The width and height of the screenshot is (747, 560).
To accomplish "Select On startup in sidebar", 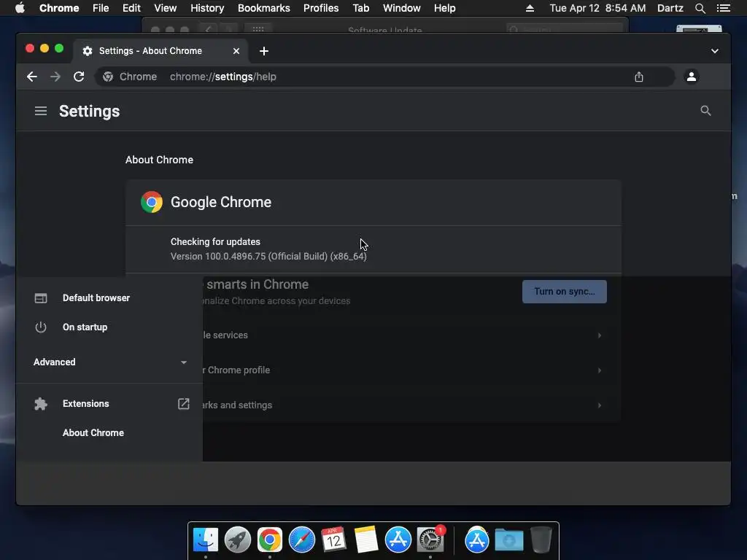I will (x=85, y=327).
